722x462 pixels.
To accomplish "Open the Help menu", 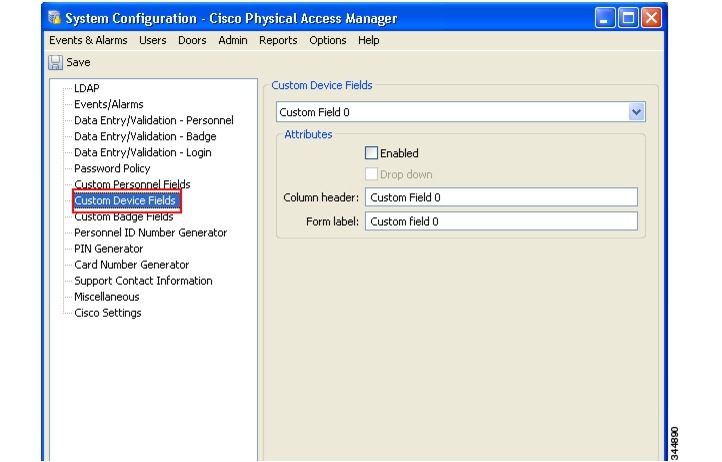I will click(368, 40).
